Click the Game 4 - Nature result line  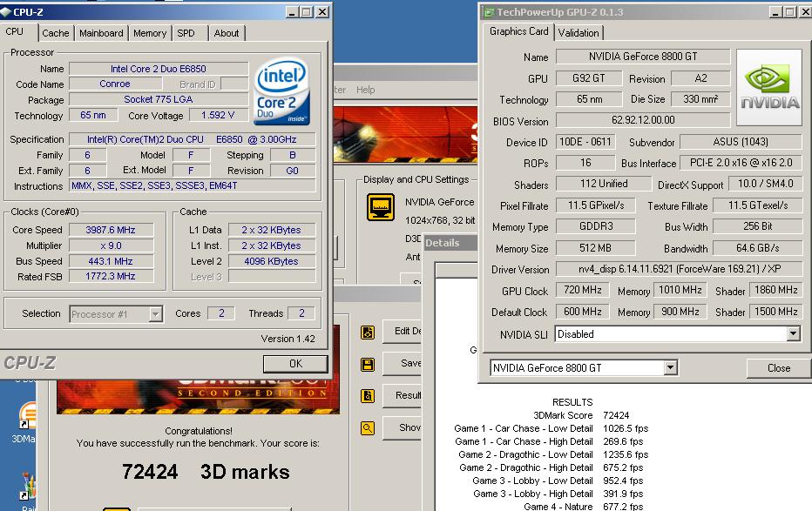point(583,507)
